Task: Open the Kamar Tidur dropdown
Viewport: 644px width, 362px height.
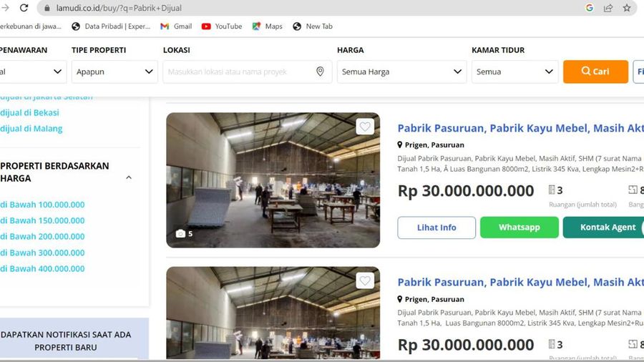Action: pyautogui.click(x=514, y=72)
